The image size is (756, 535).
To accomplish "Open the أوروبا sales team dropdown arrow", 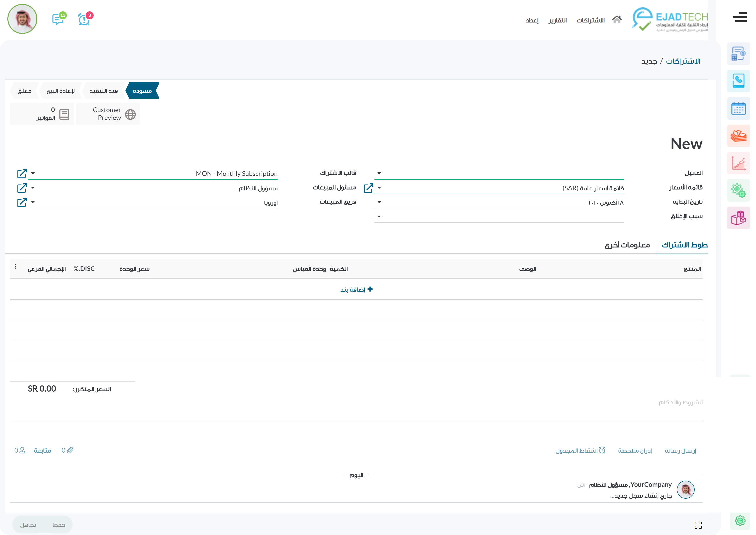I will coord(33,202).
